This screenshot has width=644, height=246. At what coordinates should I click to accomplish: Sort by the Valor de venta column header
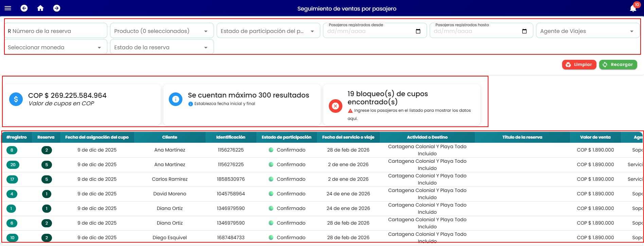(595, 137)
